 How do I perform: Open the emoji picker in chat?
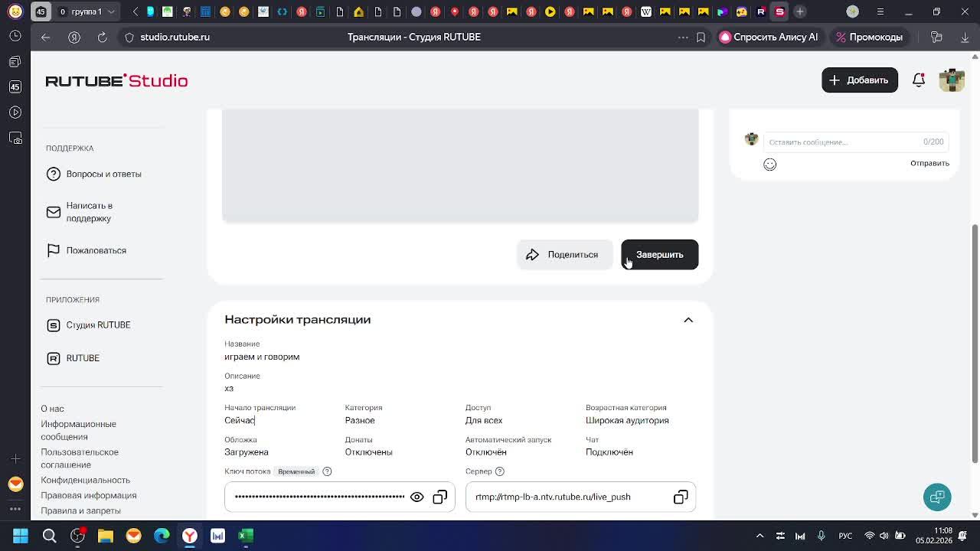(770, 165)
